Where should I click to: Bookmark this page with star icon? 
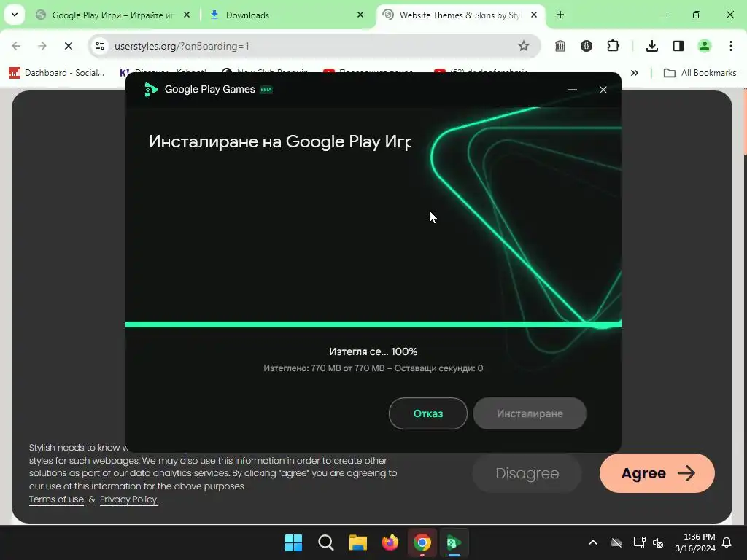pos(524,46)
